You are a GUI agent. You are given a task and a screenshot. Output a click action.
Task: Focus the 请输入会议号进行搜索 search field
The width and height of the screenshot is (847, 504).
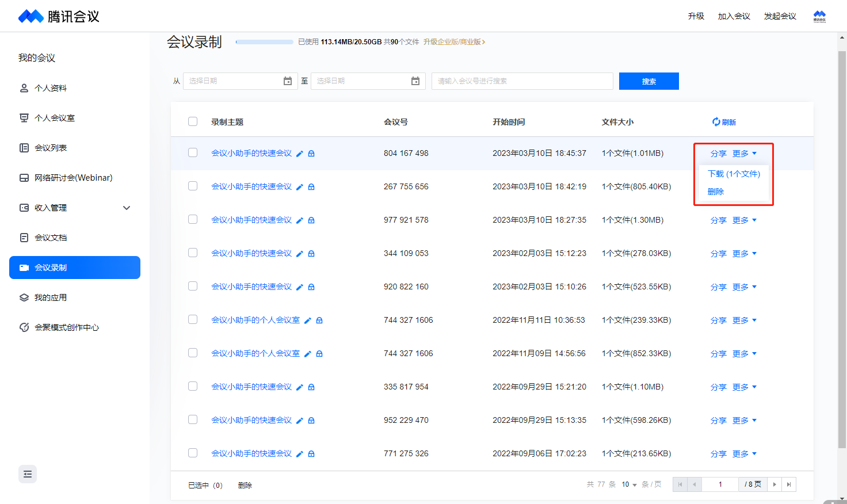click(522, 81)
